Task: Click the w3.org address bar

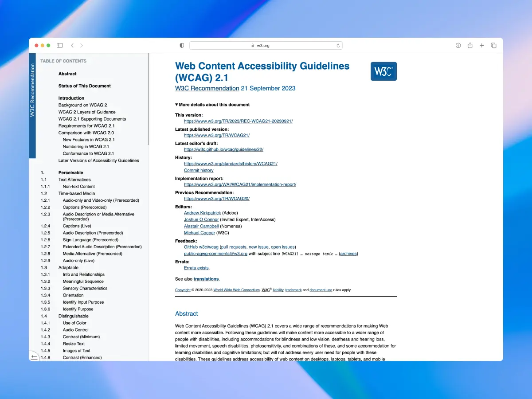Action: click(266, 45)
